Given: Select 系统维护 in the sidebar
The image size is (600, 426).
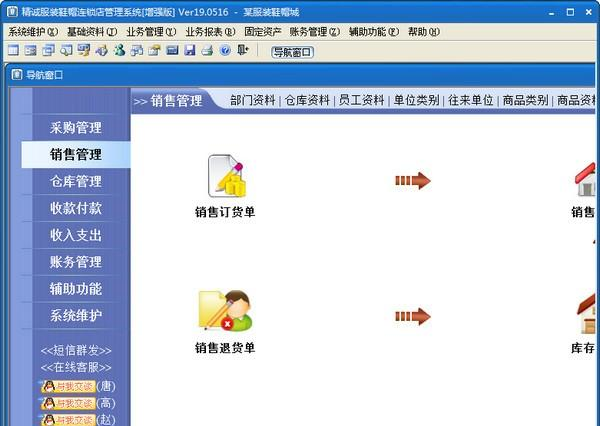Looking at the screenshot, I should coord(76,315).
